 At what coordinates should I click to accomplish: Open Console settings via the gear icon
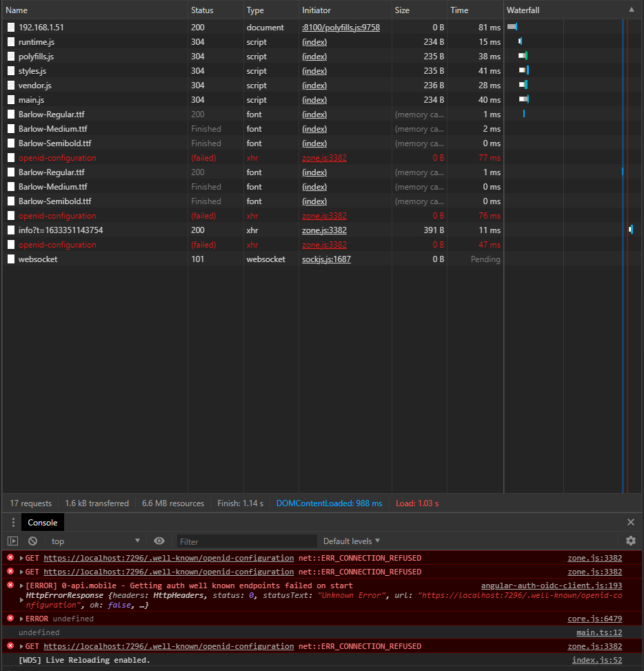[631, 541]
